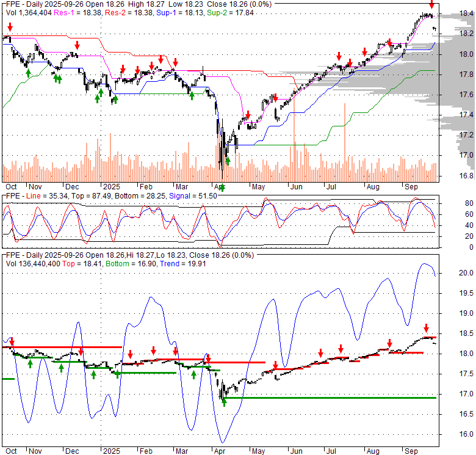The width and height of the screenshot is (476, 455).
Task: Click the 80 level on the oscillator axis
Action: (469, 203)
